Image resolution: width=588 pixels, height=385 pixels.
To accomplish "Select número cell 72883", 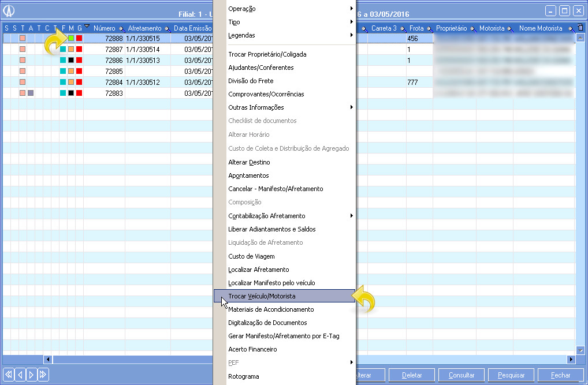I will pyautogui.click(x=114, y=93).
